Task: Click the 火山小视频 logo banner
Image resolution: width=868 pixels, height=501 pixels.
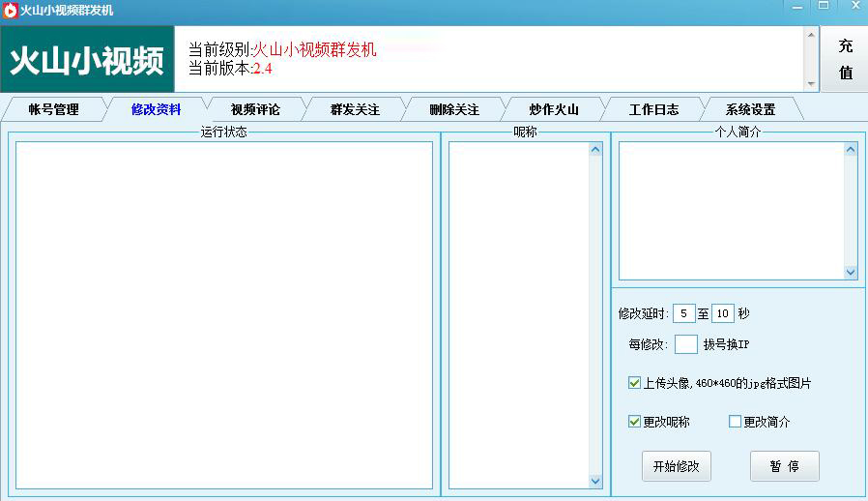Action: click(87, 59)
